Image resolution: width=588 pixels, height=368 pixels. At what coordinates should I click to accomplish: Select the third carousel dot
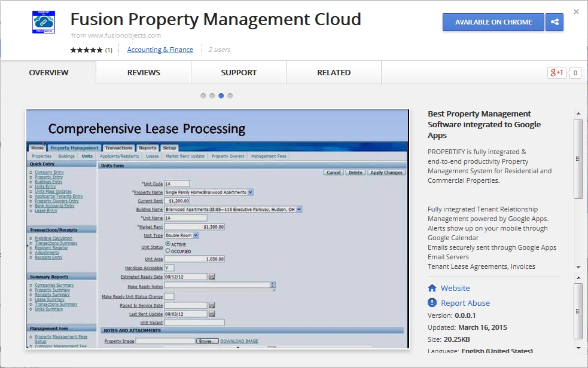(221, 96)
